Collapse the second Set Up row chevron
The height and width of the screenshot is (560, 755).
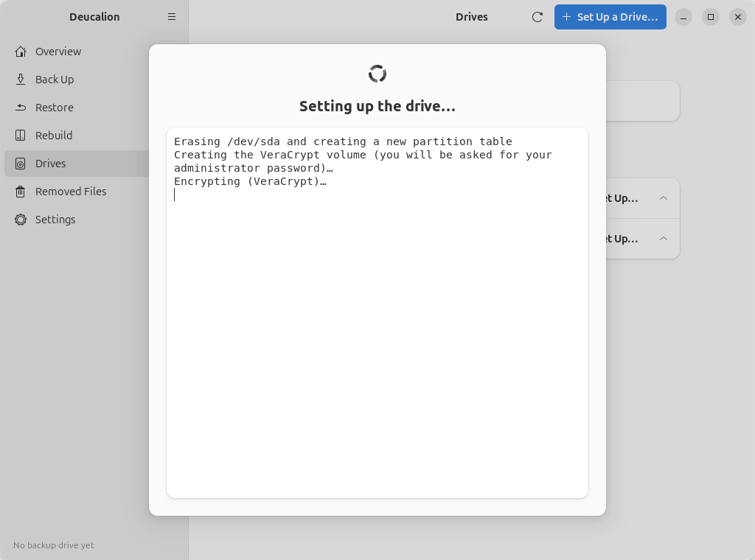tap(664, 239)
